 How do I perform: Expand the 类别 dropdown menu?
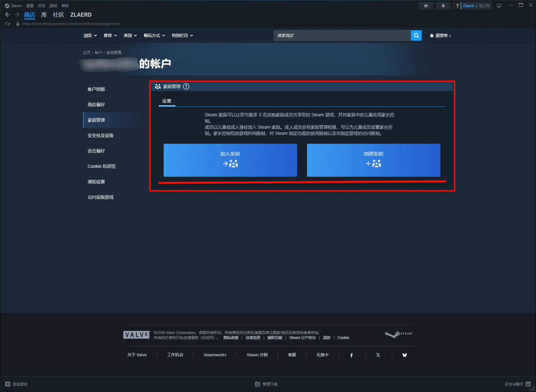(x=130, y=36)
